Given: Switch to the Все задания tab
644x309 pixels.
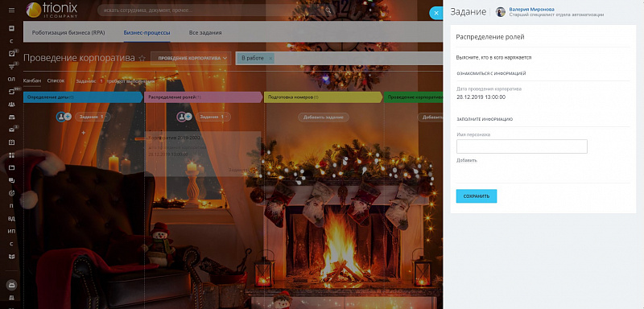Looking at the screenshot, I should [x=205, y=33].
